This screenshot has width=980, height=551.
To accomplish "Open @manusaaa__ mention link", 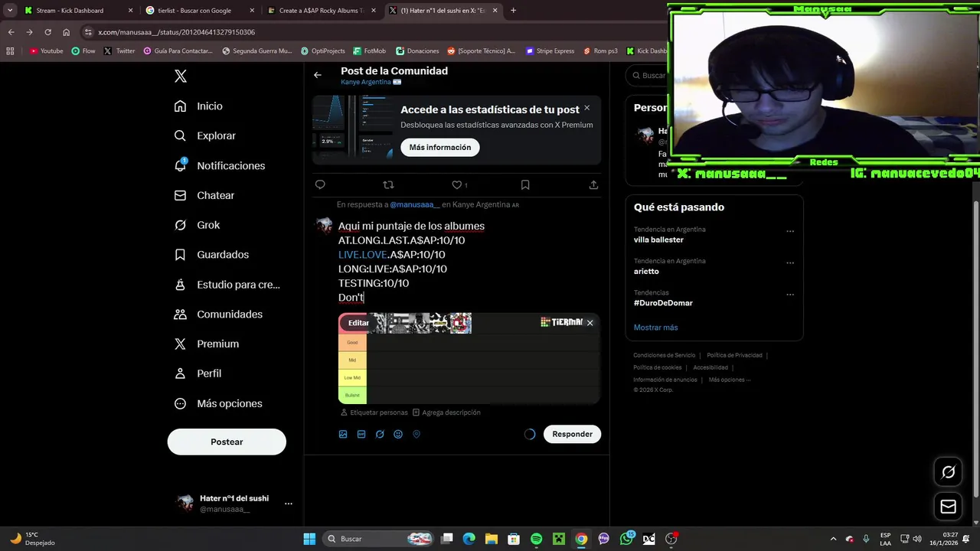I will (415, 204).
